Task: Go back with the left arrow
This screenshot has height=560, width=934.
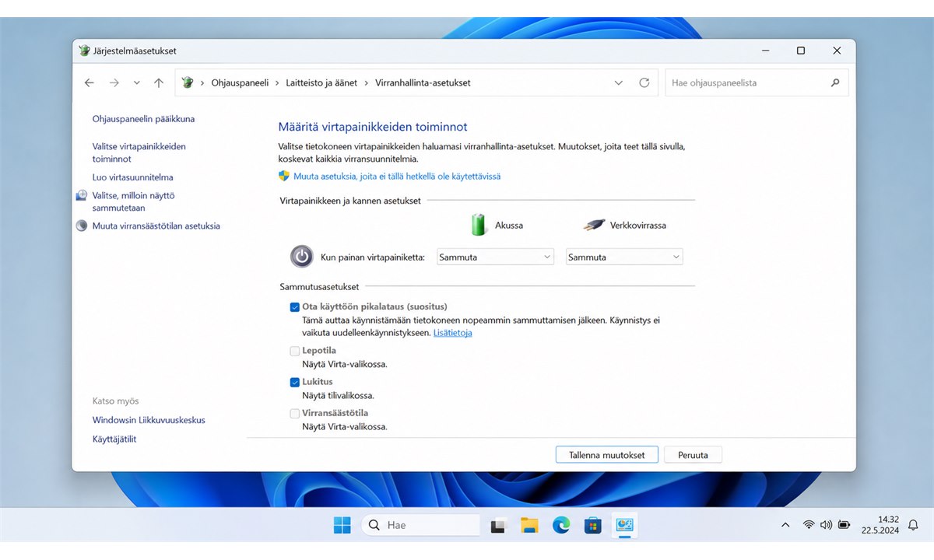Action: [90, 82]
